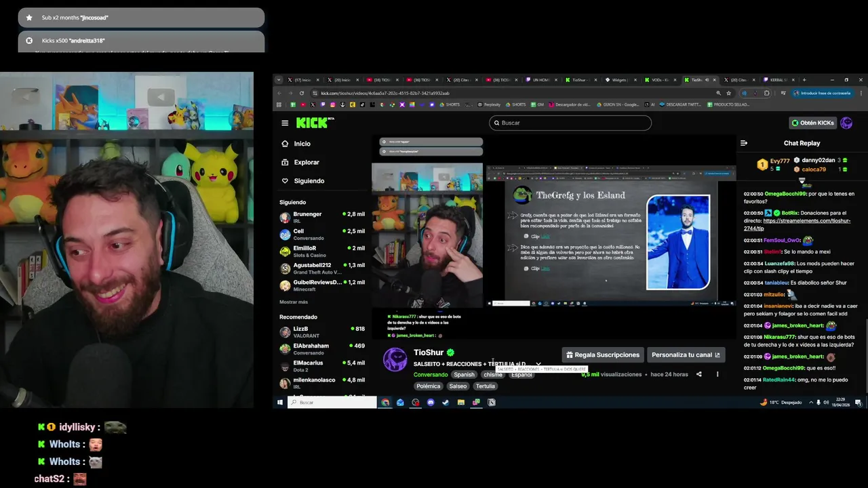Open LizzB recommended channel

pos(322,331)
